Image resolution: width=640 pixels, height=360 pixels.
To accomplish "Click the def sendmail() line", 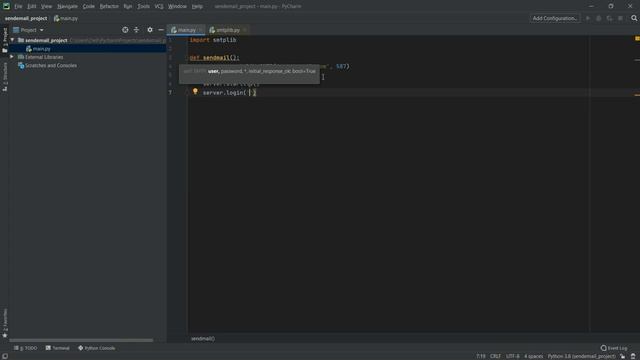I will tap(214, 58).
